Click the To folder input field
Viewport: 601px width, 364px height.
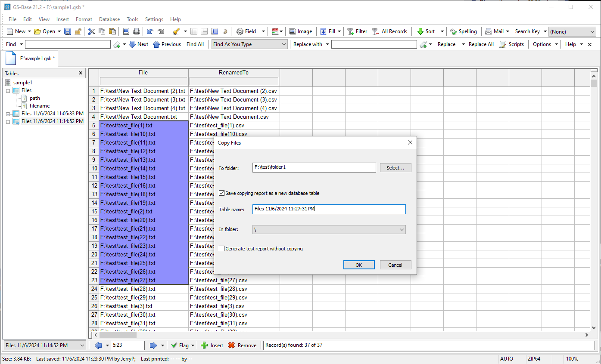(x=315, y=167)
